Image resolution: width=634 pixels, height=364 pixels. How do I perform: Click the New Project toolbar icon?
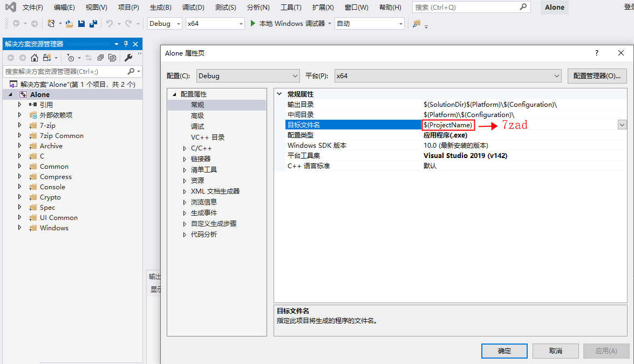[x=50, y=23]
